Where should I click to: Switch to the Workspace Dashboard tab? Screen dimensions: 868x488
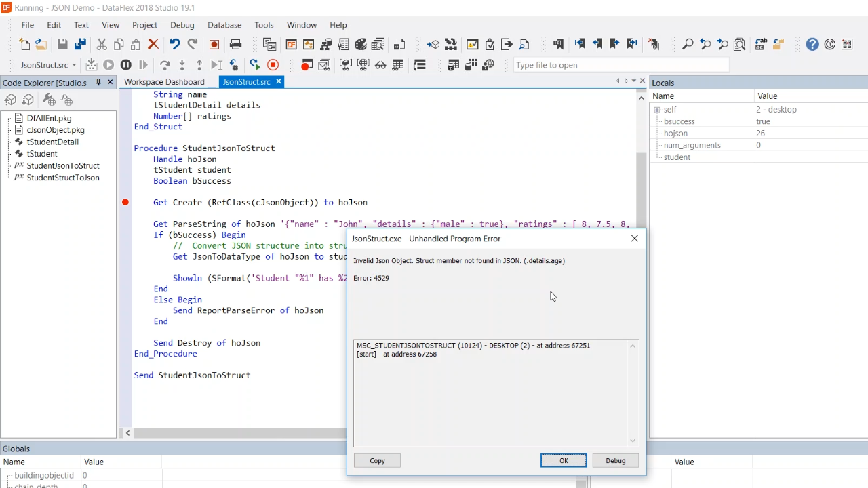[x=164, y=82]
